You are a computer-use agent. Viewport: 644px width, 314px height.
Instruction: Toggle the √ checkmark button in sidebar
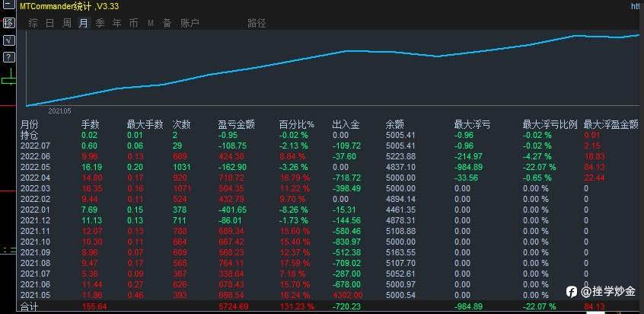click(8, 40)
